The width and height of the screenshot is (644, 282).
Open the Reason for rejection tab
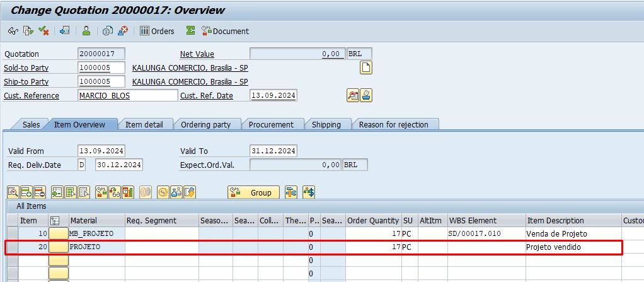coord(393,124)
